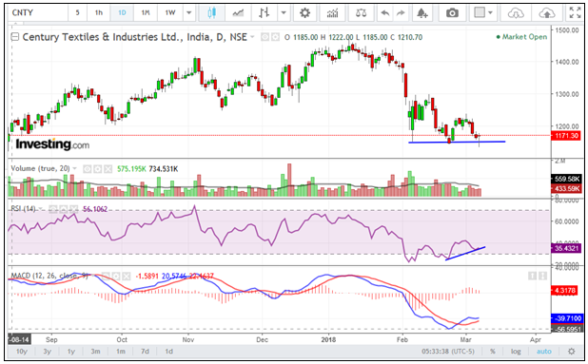Select the 1h interval
This screenshot has width=588, height=364.
pos(99,12)
